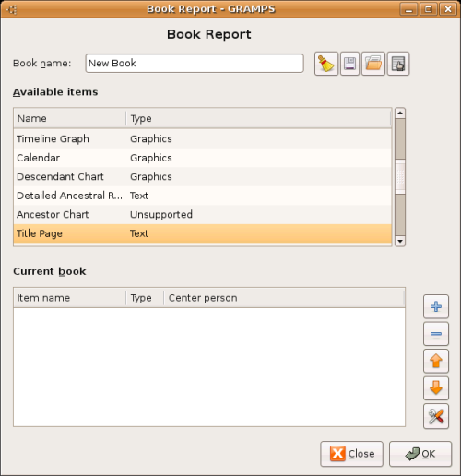Remove item using the blue minus button
This screenshot has width=461, height=476.
436,334
